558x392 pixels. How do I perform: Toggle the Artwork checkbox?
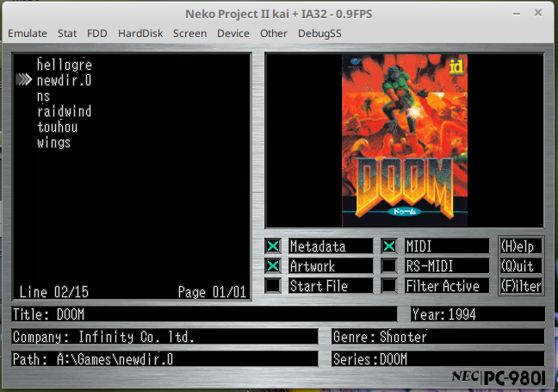tap(273, 266)
